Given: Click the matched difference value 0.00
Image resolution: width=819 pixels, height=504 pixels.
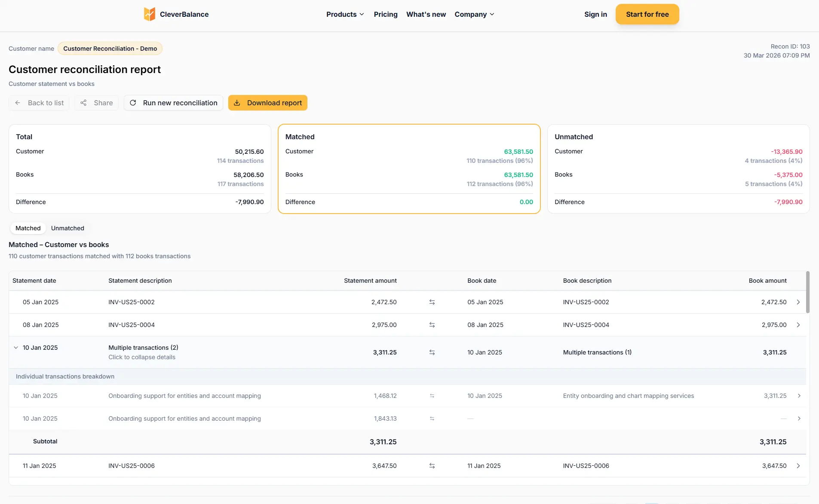Looking at the screenshot, I should pyautogui.click(x=526, y=202).
